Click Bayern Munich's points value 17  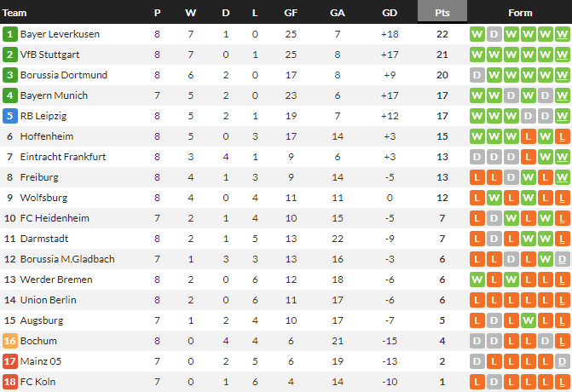(442, 95)
